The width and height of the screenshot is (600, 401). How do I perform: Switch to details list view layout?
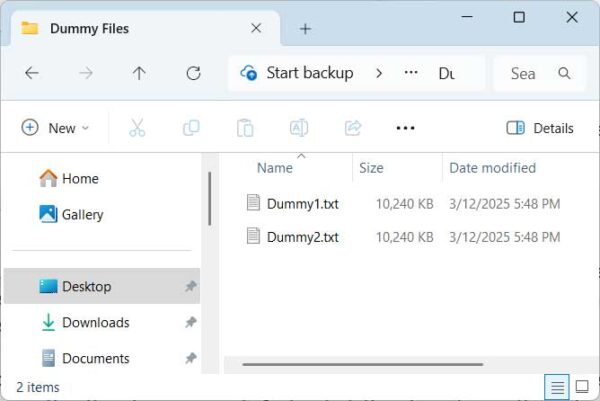click(556, 387)
